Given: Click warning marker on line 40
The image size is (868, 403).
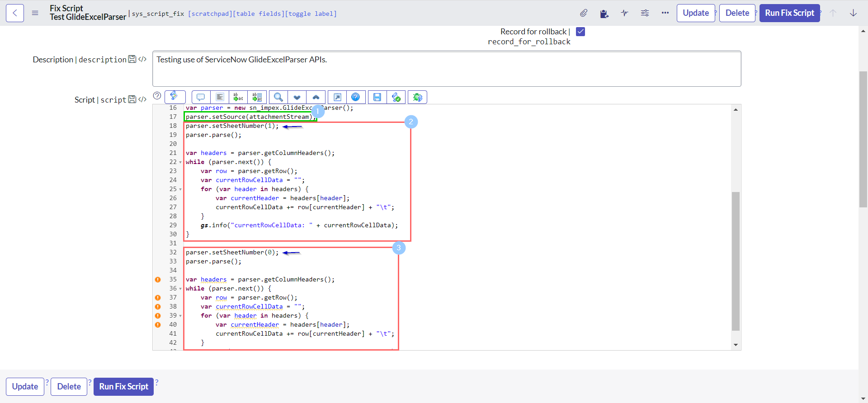Looking at the screenshot, I should pyautogui.click(x=158, y=325).
